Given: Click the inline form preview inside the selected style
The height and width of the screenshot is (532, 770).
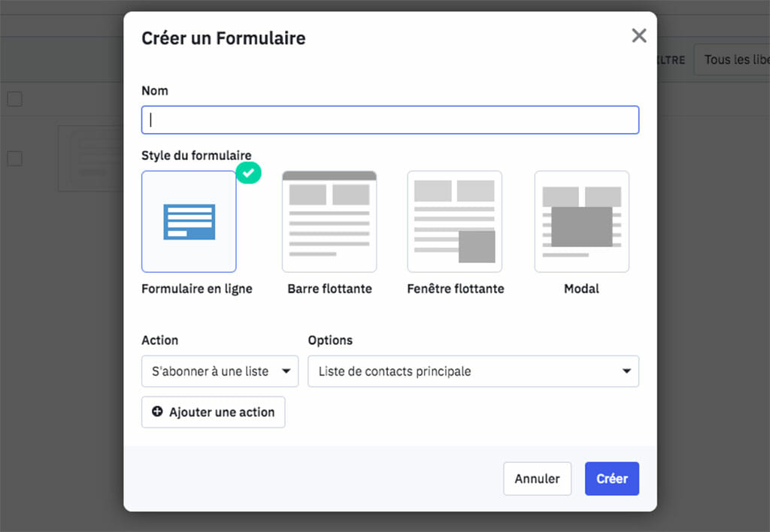Looking at the screenshot, I should 189,221.
